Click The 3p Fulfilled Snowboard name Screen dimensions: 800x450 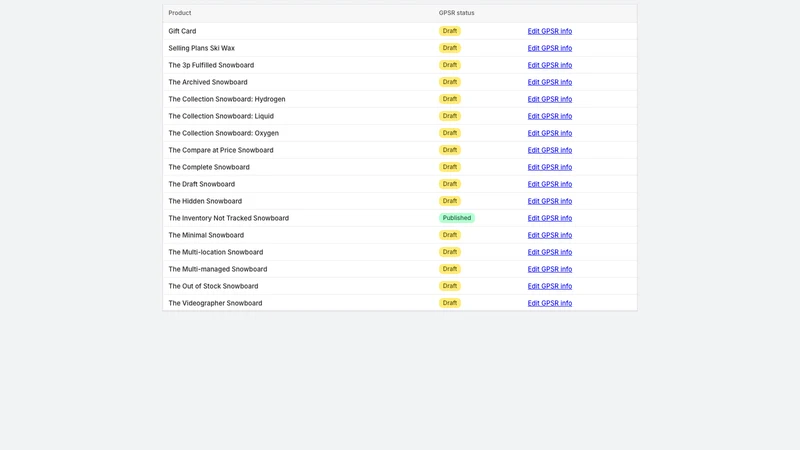(x=211, y=65)
